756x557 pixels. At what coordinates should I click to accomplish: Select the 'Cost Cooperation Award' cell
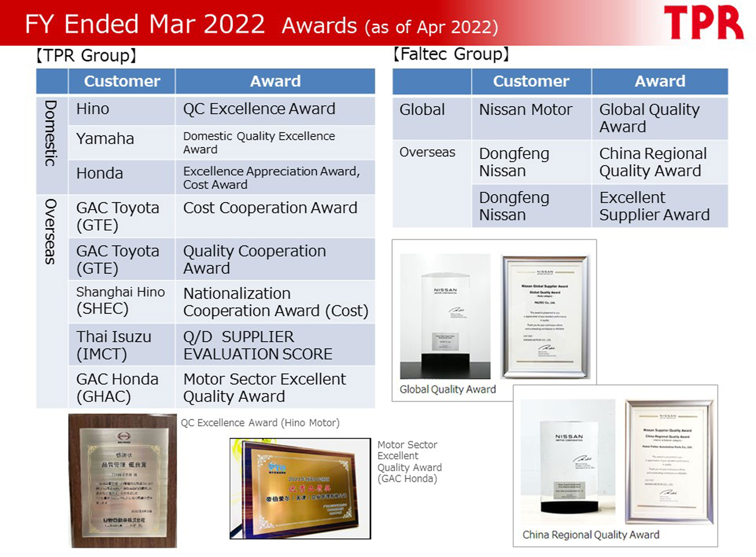275,216
